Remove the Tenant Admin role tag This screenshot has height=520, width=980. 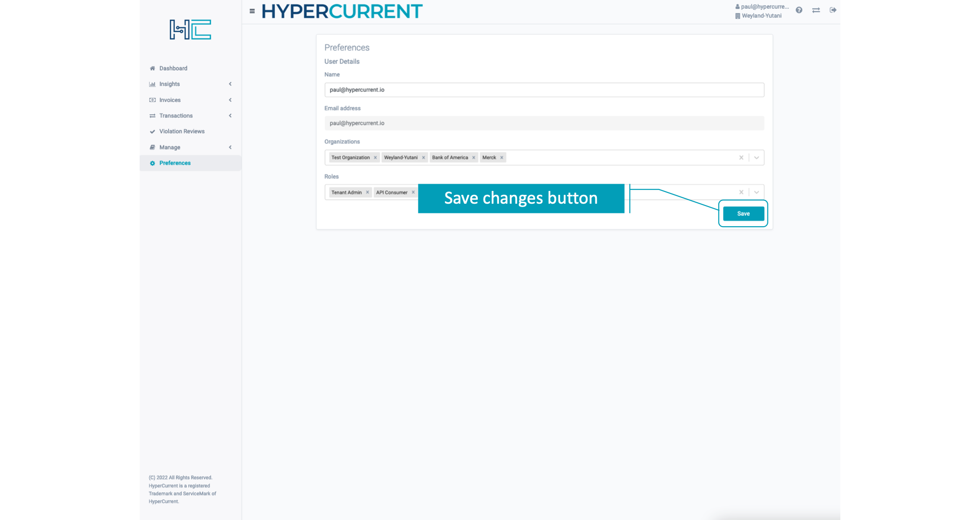coord(367,192)
